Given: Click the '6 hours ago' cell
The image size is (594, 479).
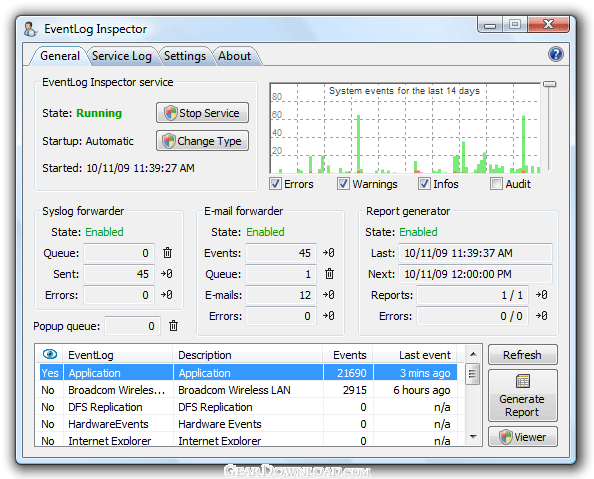Looking at the screenshot, I should 415,390.
